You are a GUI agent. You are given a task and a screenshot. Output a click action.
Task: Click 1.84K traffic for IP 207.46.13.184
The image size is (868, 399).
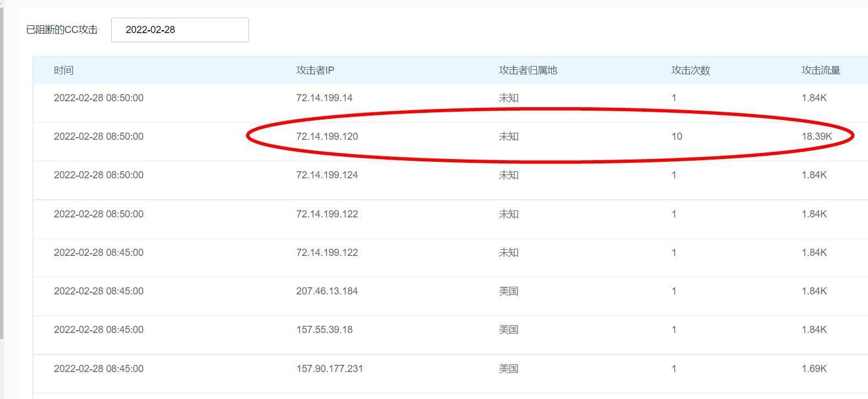tap(815, 291)
